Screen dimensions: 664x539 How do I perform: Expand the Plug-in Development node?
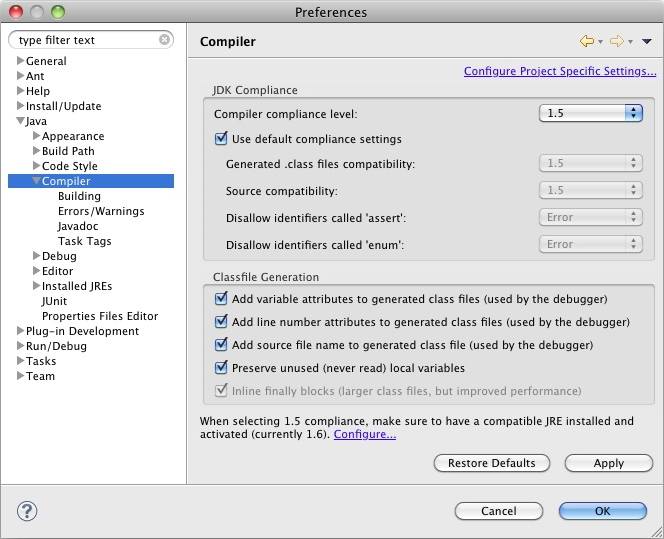20,331
